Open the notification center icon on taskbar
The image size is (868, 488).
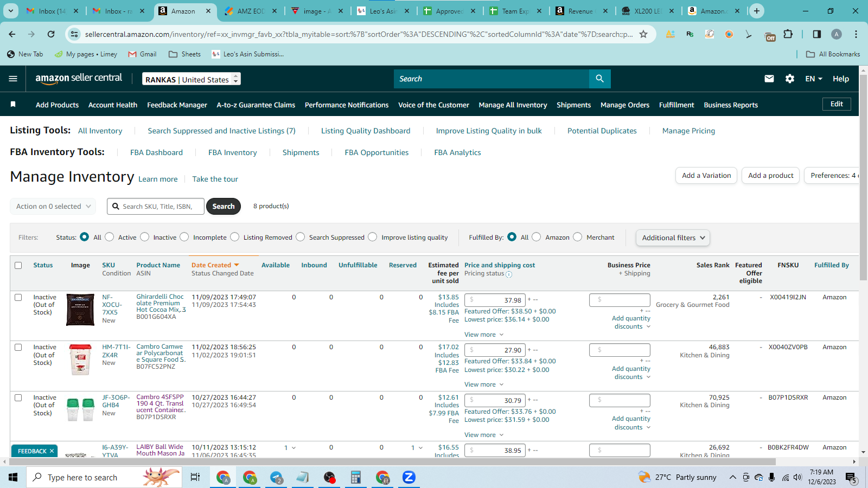(851, 477)
